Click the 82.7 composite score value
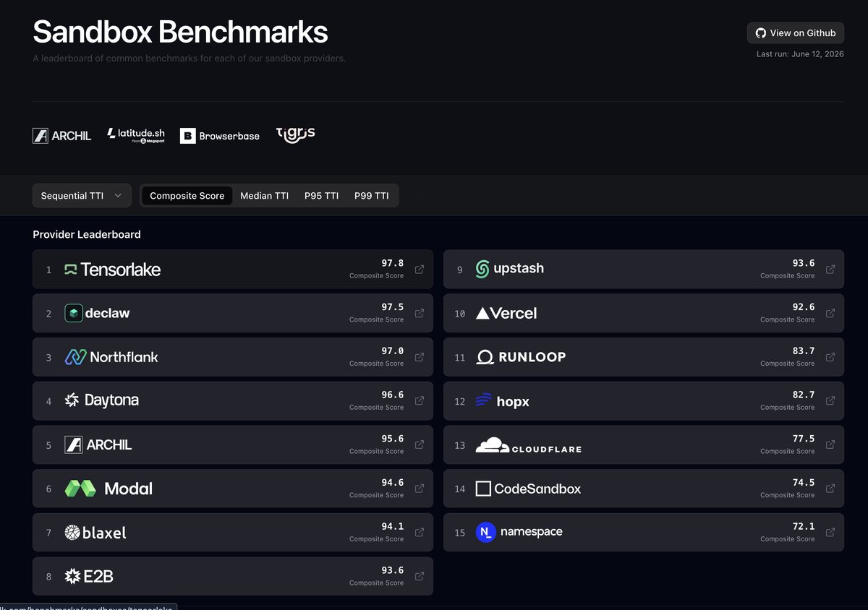Image resolution: width=868 pixels, height=610 pixels. [x=804, y=395]
